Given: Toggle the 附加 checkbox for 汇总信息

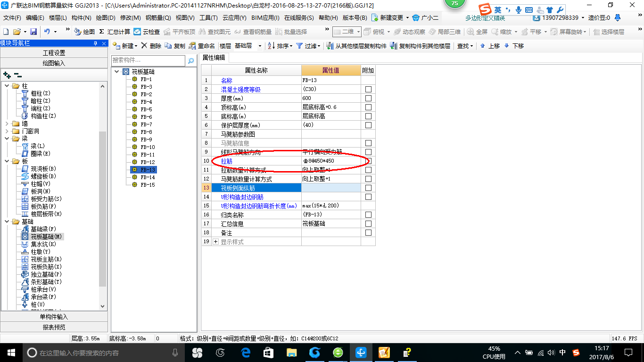Looking at the screenshot, I should pyautogui.click(x=368, y=224).
